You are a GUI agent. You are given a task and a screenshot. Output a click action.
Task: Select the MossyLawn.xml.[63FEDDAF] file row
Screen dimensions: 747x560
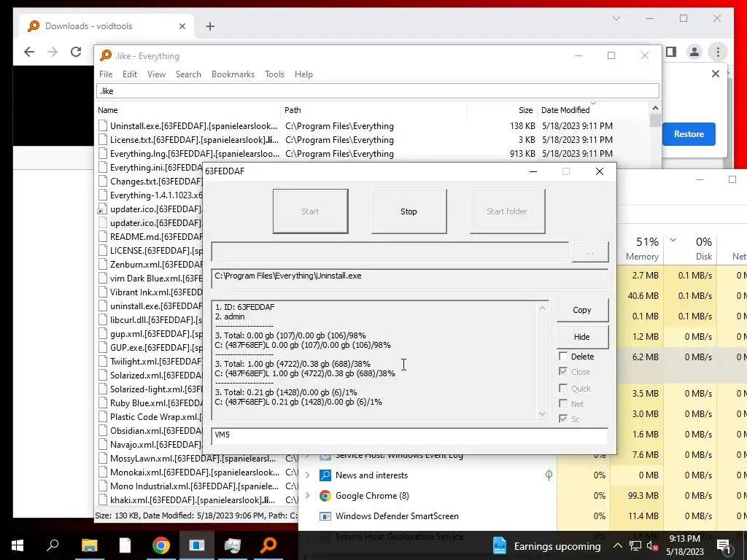click(x=197, y=459)
